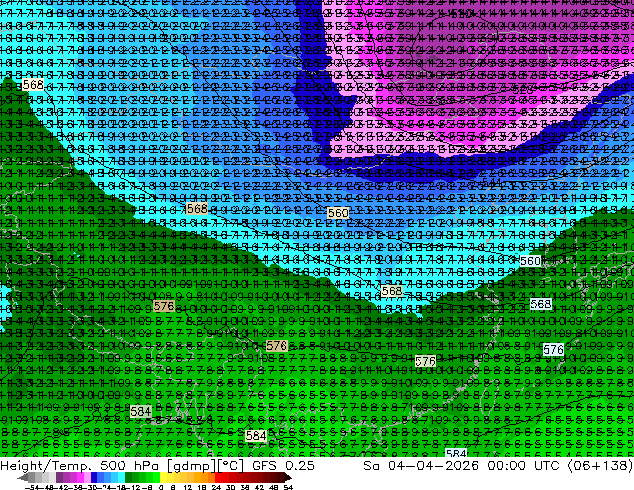This screenshot has height=490, width=634.
Task: Click the '24' legend scale value
Action: coord(216,487)
